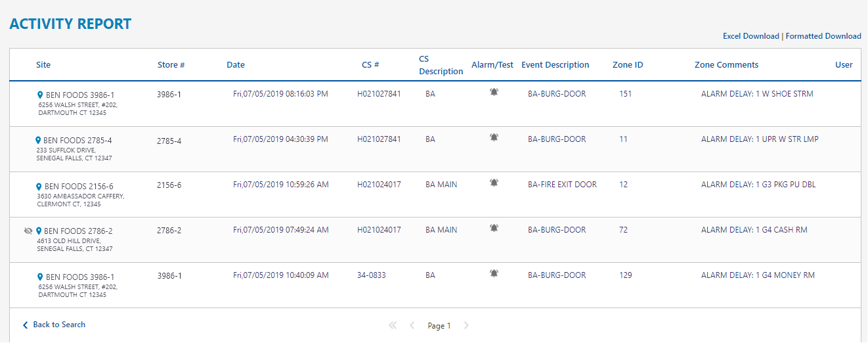Sort table by Site column header
868x343 pixels.
tap(43, 65)
